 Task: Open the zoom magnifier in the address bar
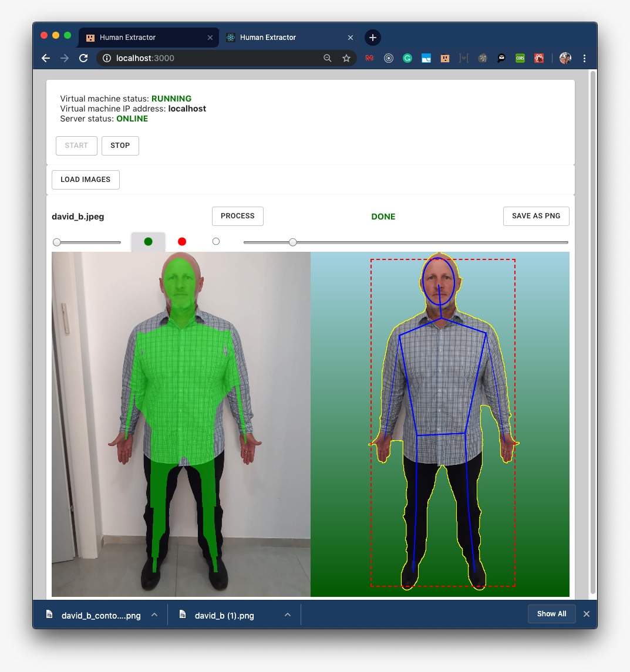click(x=327, y=58)
